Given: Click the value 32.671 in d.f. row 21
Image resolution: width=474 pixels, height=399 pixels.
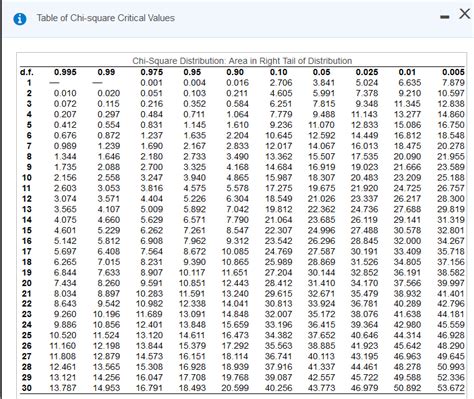Looking at the screenshot, I should coord(322,294).
